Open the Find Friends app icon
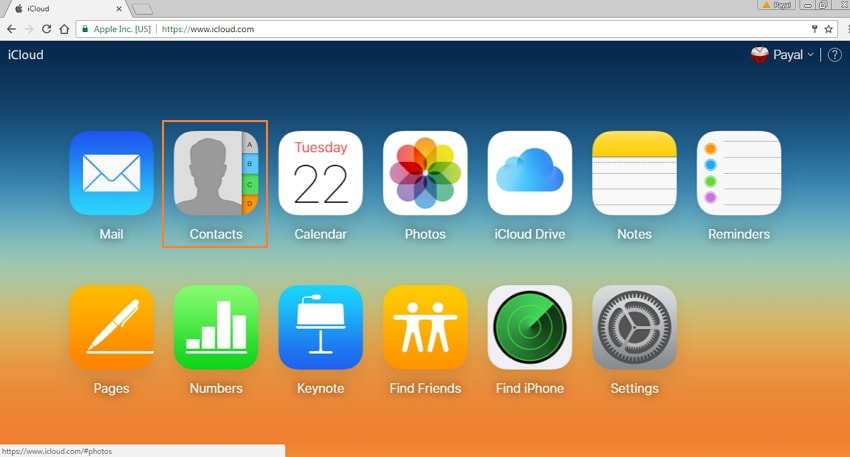 [425, 327]
